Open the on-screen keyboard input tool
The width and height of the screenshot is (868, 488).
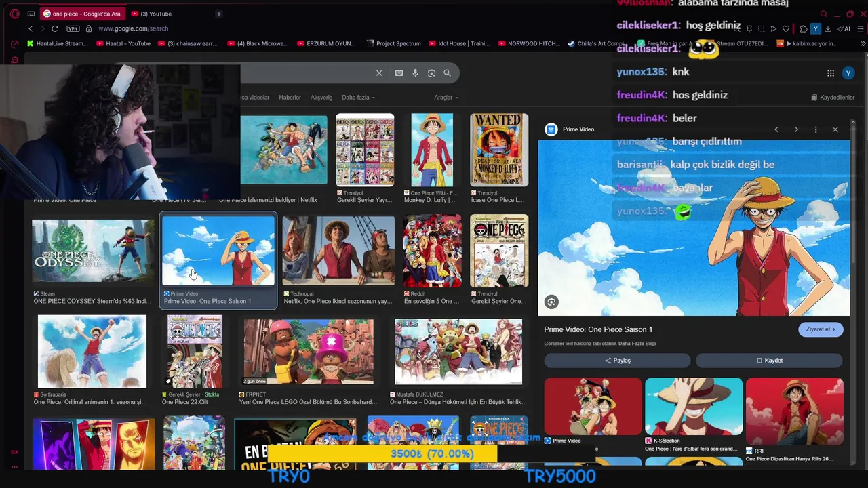(x=399, y=73)
